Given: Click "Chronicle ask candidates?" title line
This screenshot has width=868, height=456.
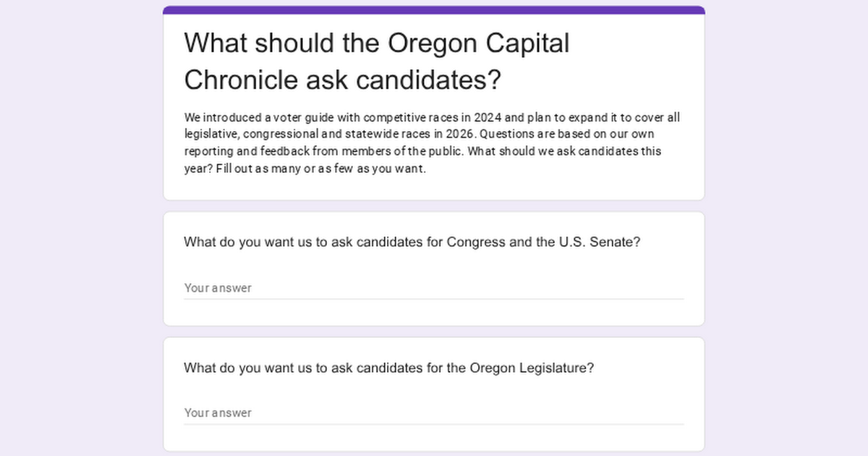Looking at the screenshot, I should coord(342,80).
